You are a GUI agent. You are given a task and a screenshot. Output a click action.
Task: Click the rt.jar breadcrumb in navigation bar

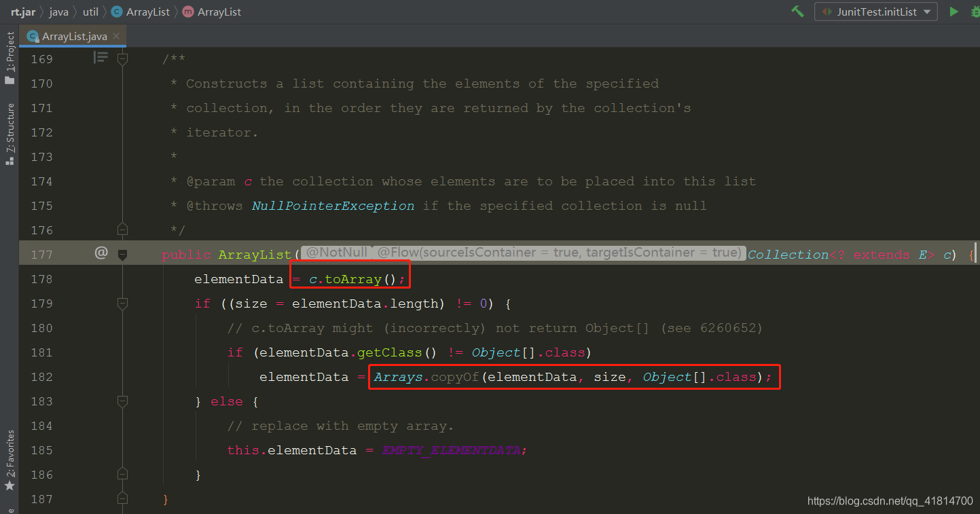pos(23,12)
